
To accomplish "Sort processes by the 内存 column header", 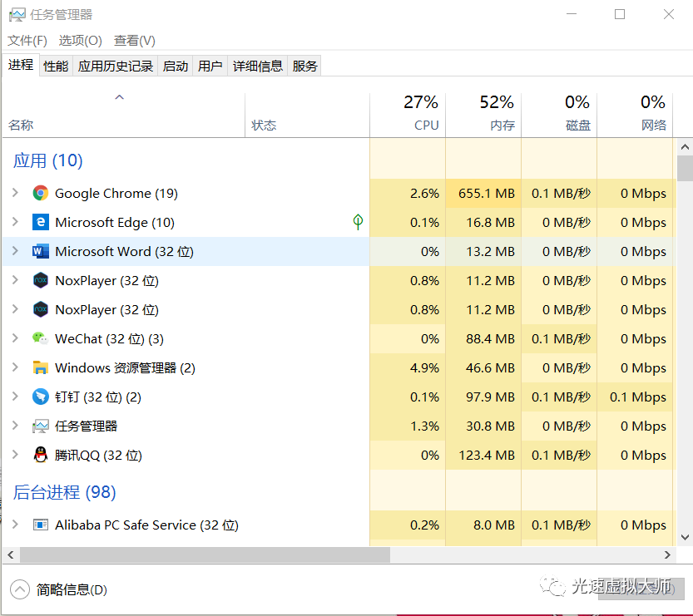I will [x=483, y=116].
